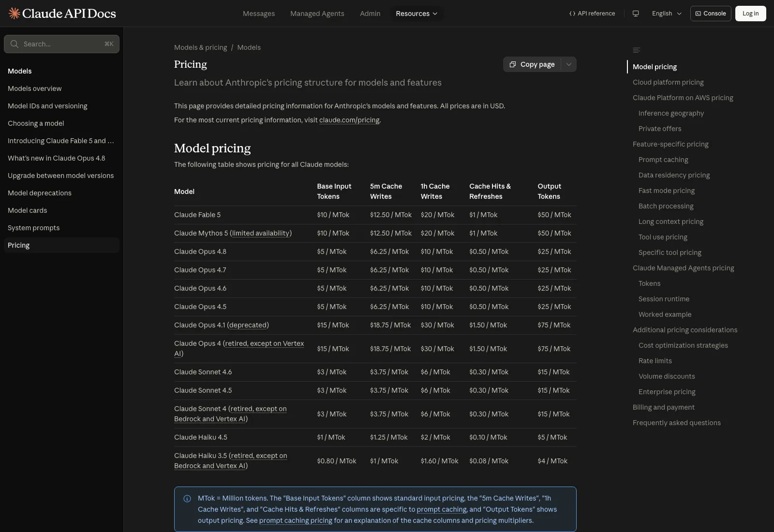Jump to Private offers section

[x=660, y=129]
